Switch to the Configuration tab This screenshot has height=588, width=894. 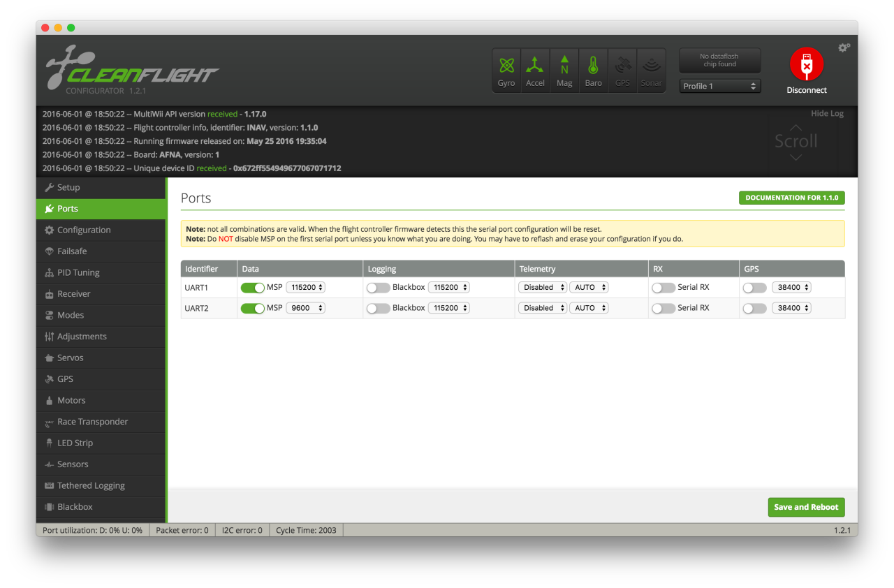pos(83,230)
